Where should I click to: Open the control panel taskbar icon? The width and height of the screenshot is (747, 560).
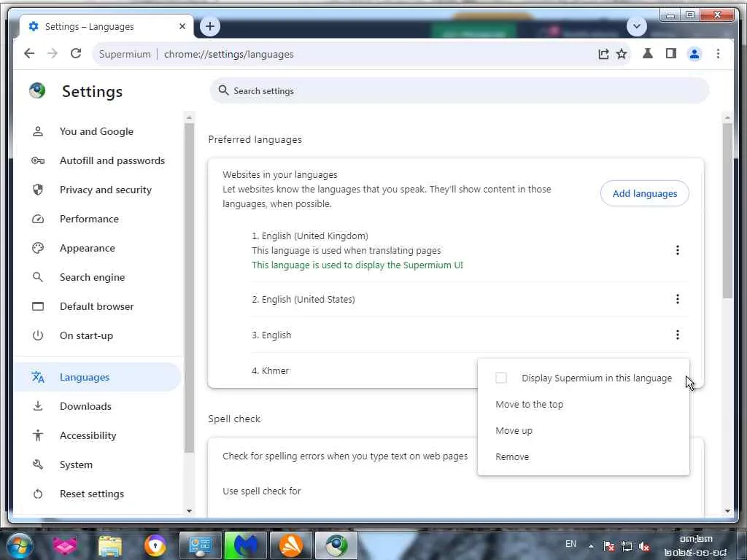pos(201,545)
